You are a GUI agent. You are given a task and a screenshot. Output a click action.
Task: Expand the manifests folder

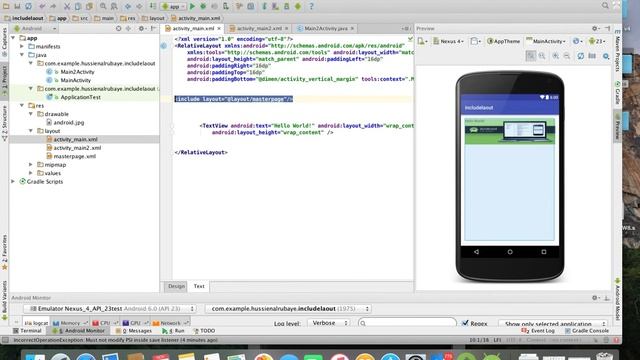[x=22, y=46]
